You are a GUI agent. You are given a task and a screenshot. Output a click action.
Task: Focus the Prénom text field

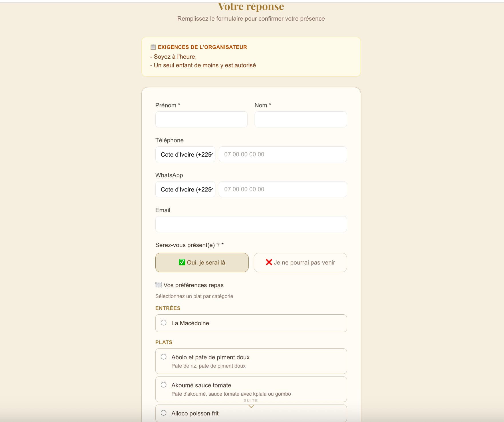(x=201, y=119)
